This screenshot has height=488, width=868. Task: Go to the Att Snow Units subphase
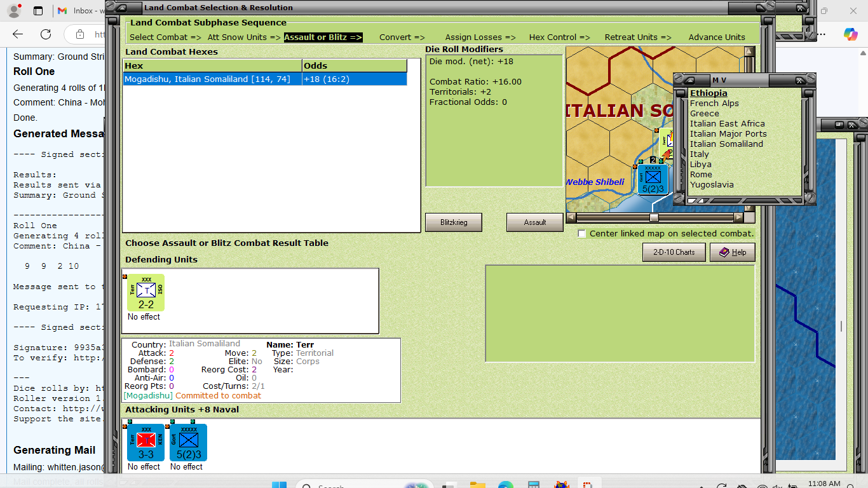(x=244, y=37)
